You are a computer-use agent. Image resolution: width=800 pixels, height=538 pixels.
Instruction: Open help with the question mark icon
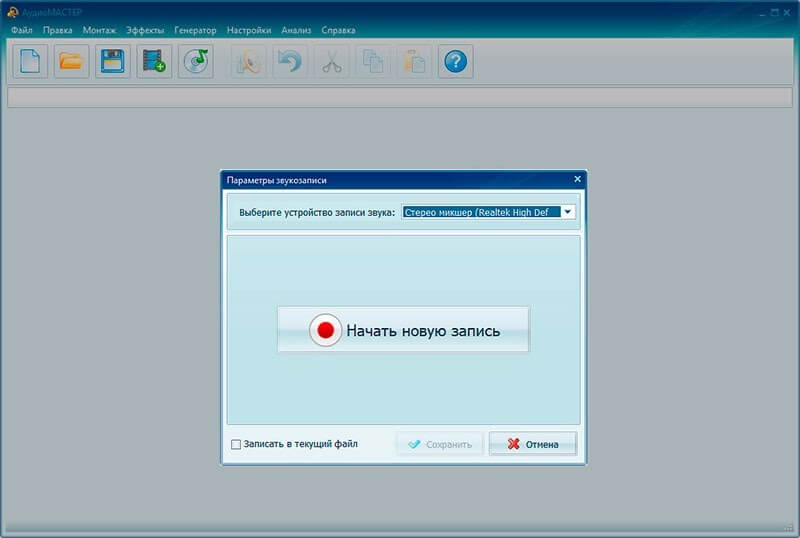tap(456, 62)
